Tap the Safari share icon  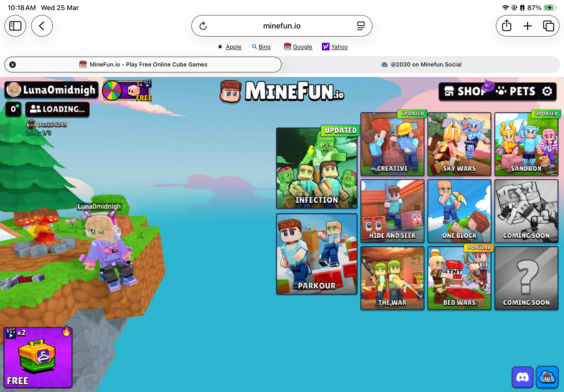(507, 26)
